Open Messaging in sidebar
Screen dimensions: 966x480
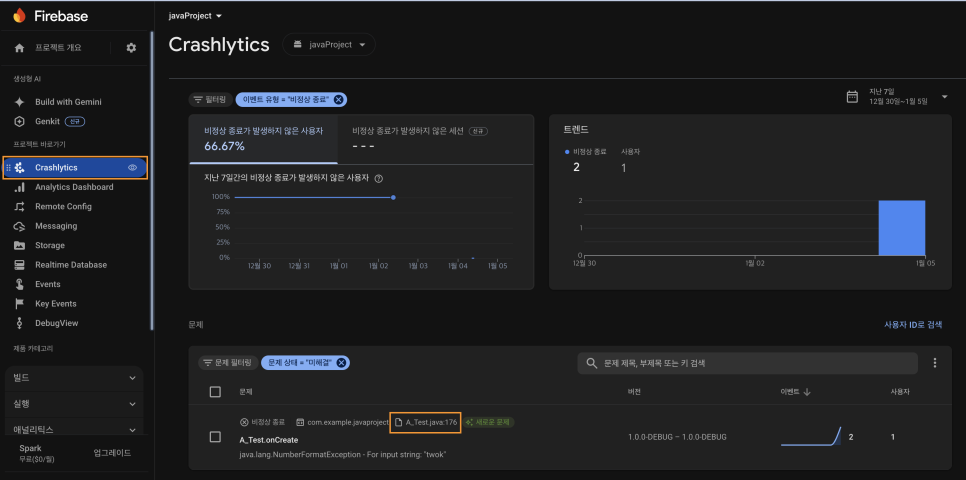pos(56,226)
